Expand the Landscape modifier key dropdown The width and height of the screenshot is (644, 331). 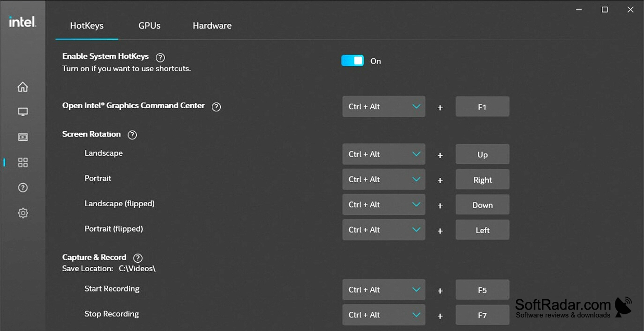coord(384,155)
